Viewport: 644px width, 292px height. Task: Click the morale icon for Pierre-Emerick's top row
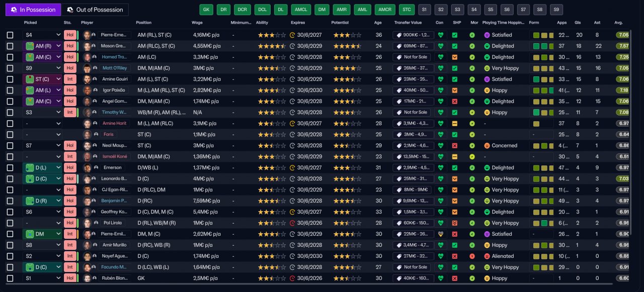pyautogui.click(x=472, y=35)
